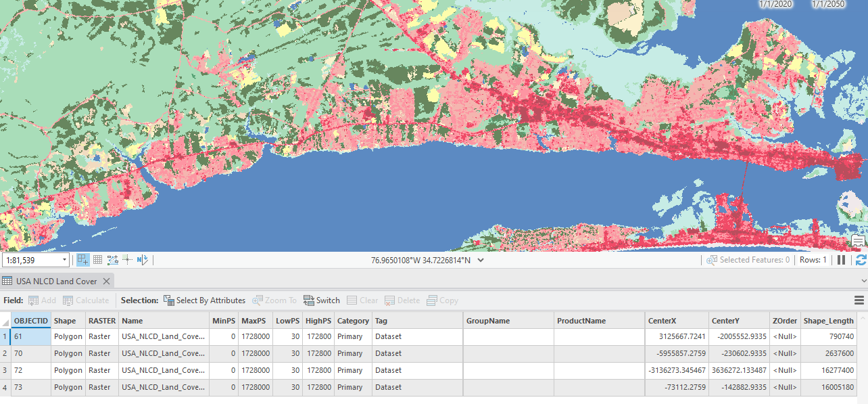Expand the coordinate display format dropdown
Viewport: 868px width, 404px height.
[481, 260]
